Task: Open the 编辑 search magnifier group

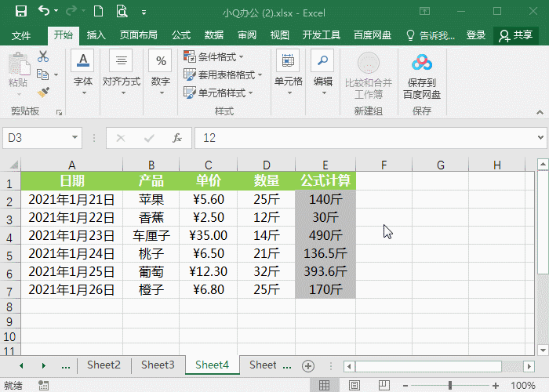Action: [322, 73]
